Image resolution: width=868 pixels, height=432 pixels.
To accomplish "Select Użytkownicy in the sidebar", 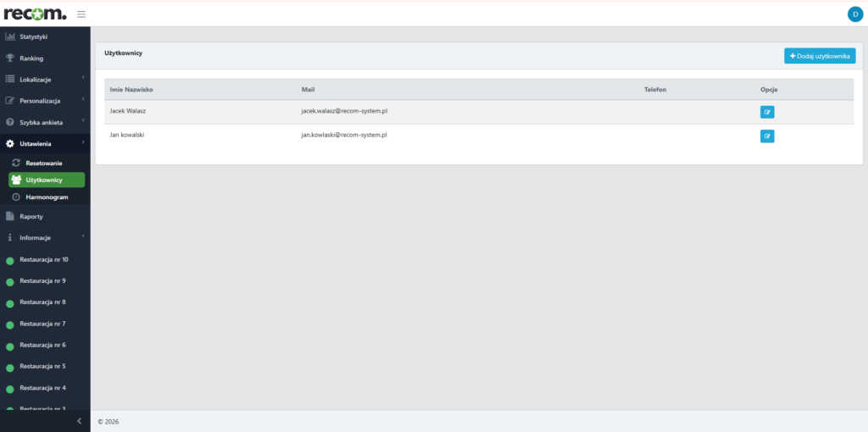I will (x=47, y=180).
